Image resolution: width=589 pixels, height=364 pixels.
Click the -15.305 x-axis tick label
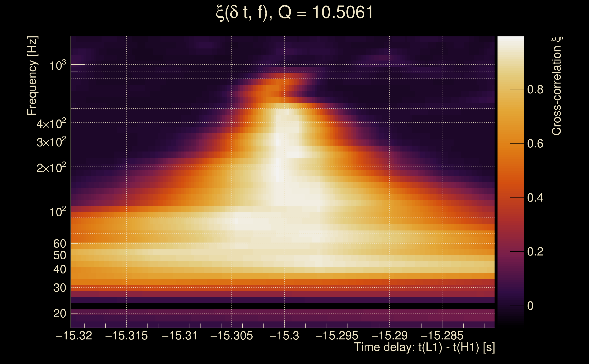click(x=232, y=336)
